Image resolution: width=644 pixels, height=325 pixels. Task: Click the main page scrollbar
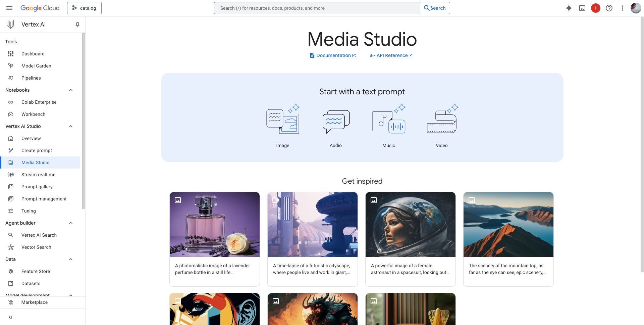point(642,144)
